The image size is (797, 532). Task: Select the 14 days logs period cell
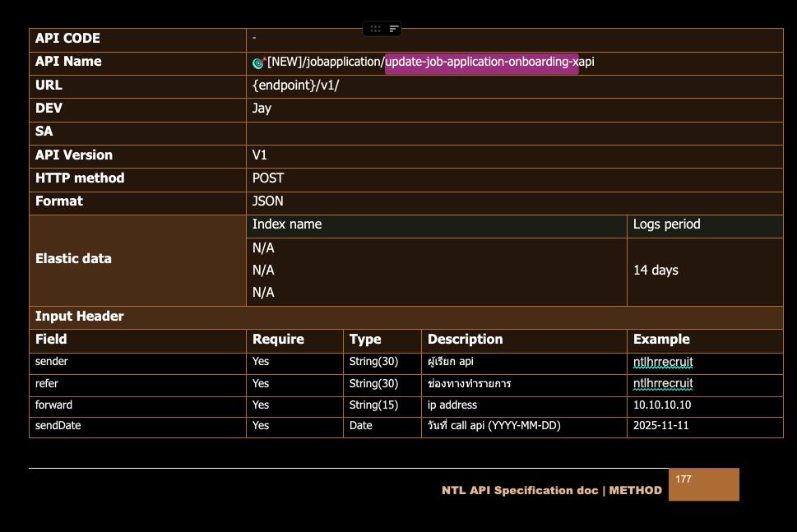point(656,271)
